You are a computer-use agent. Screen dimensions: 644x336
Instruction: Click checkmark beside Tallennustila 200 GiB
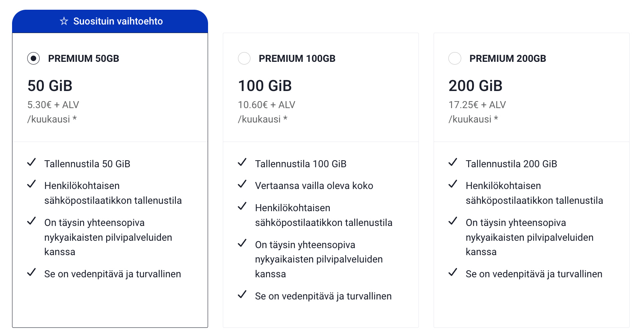(x=453, y=162)
